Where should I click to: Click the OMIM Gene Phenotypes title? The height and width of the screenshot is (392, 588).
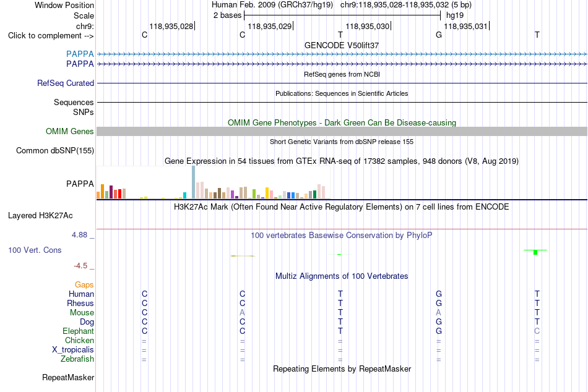(x=342, y=123)
